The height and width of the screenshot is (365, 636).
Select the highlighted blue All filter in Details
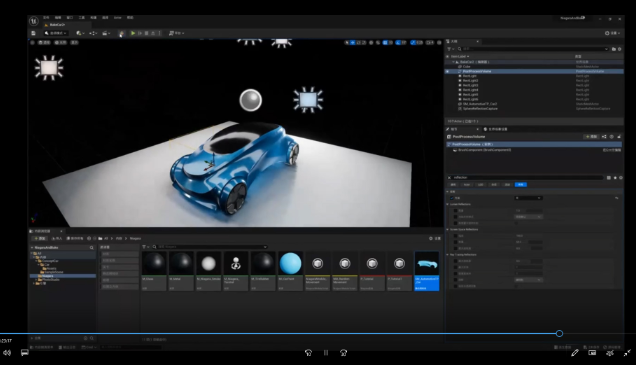[520, 185]
